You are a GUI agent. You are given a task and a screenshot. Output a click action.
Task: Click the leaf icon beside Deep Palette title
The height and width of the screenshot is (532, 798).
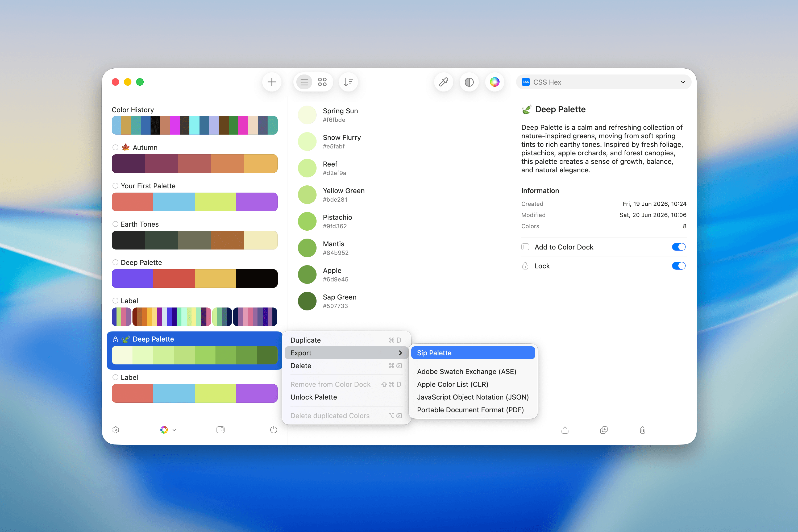click(x=526, y=109)
